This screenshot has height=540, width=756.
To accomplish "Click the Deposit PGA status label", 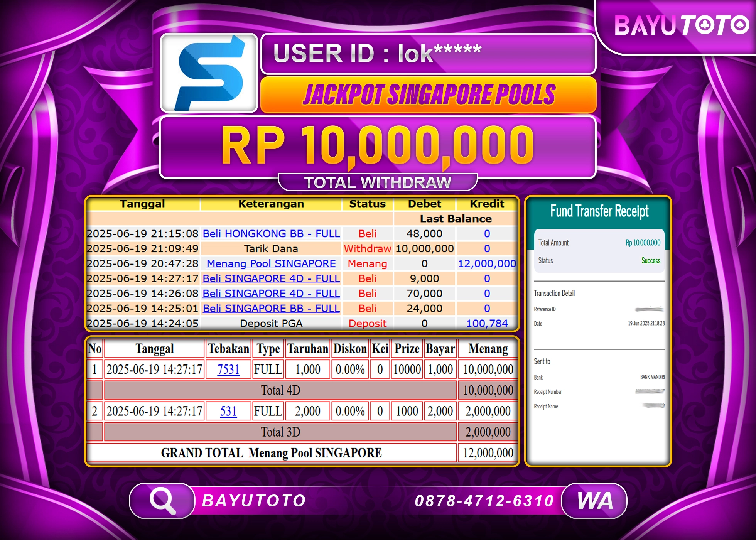I will tap(368, 323).
